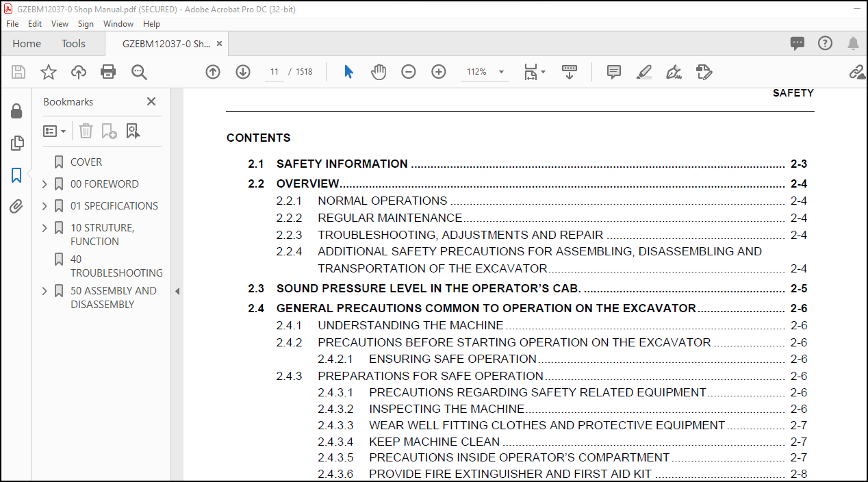Viewport: 868px width, 482px height.
Task: Click the Save file icon
Action: (x=18, y=72)
